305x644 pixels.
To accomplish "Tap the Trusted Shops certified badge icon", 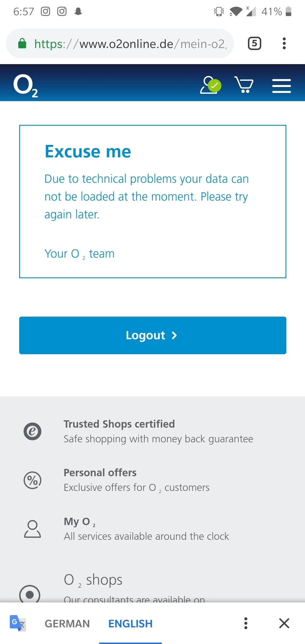I will pos(32,431).
